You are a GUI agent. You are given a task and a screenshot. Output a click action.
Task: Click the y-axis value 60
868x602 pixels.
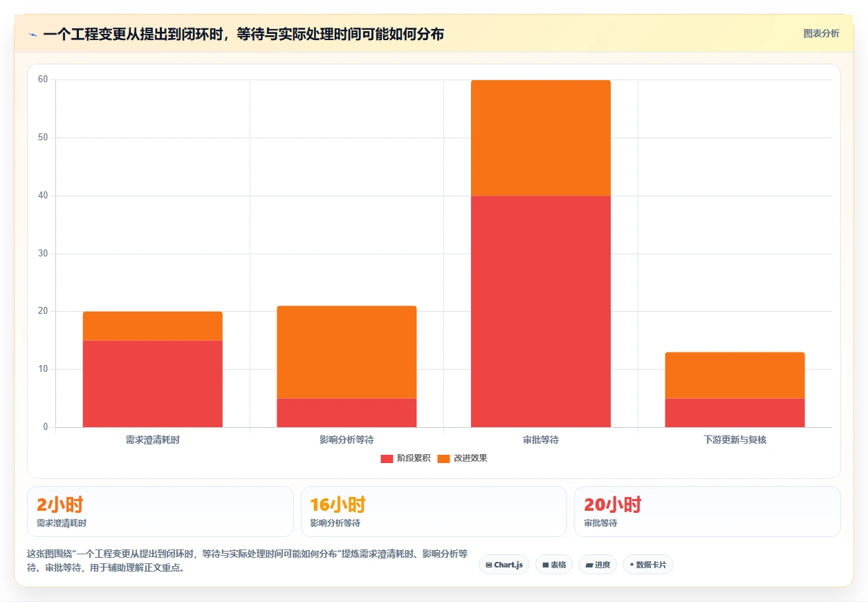coord(43,79)
